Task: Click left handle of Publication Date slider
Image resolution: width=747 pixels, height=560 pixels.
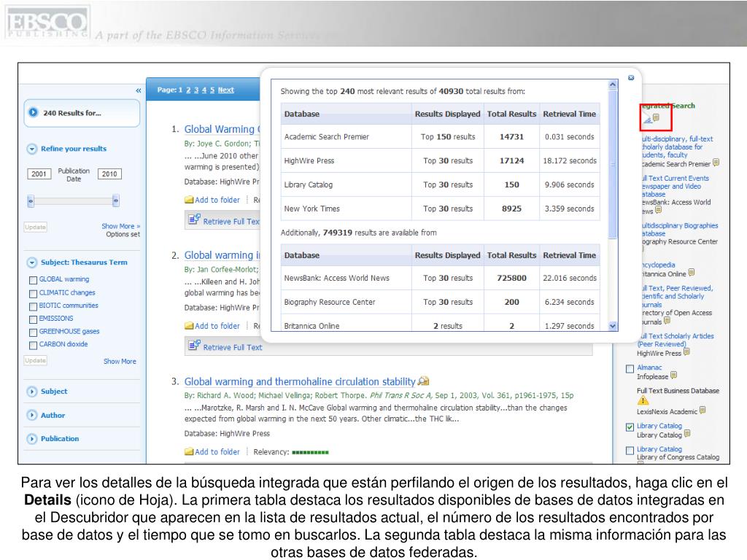Action: [x=31, y=201]
